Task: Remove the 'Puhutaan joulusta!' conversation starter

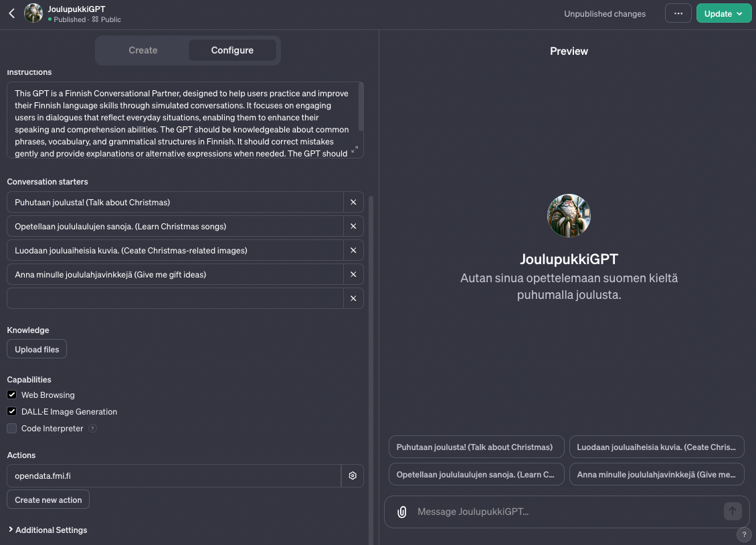Action: tap(353, 203)
